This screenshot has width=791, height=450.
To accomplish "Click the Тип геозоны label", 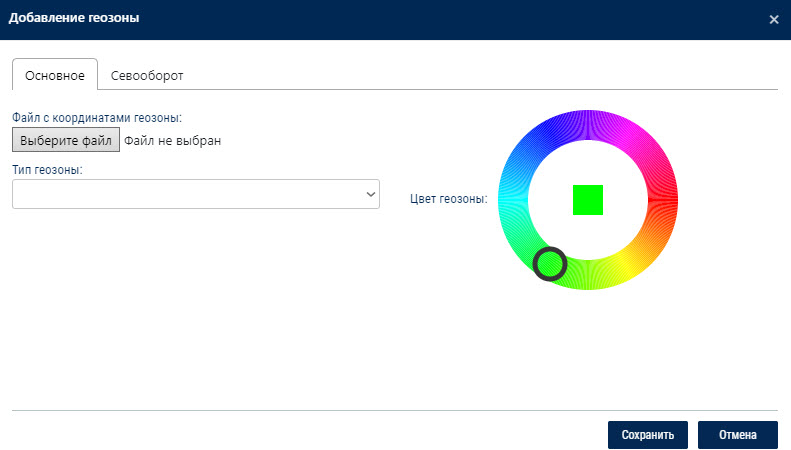I will (x=47, y=170).
